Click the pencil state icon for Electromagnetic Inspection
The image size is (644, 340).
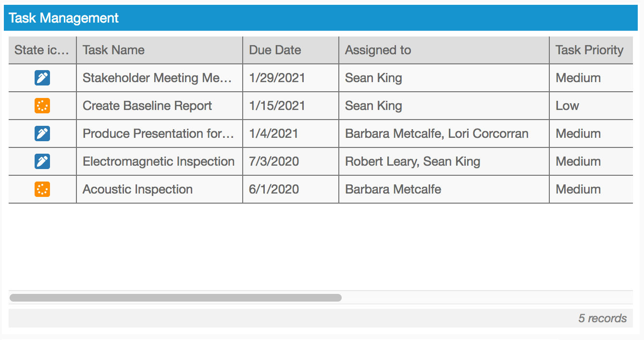coord(42,161)
